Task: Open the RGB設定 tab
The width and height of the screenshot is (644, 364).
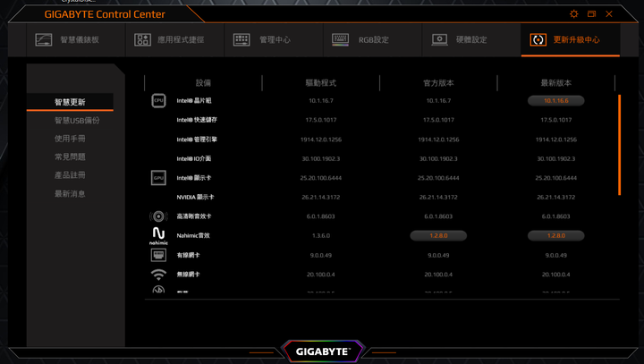Action: 373,40
